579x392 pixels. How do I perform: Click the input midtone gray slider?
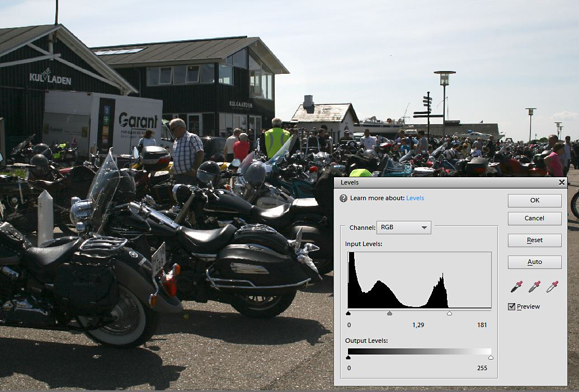[389, 314]
